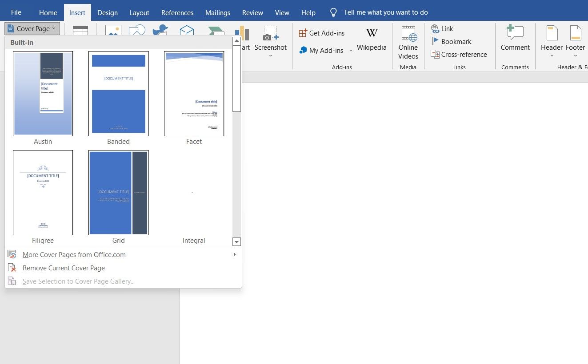Insert a Footer

(x=575, y=40)
